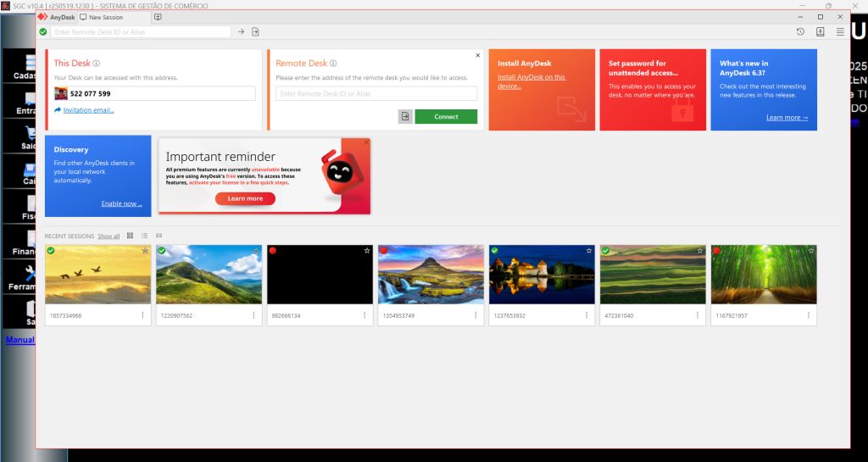Click Ferramentas wrench icon in SGC window
This screenshot has height=462, width=868.
click(x=31, y=273)
